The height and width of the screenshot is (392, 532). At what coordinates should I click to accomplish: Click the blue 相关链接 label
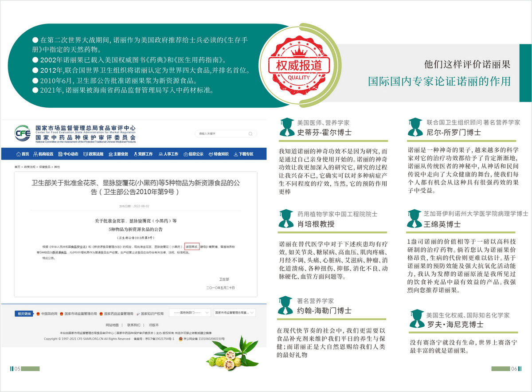[x=24, y=314]
